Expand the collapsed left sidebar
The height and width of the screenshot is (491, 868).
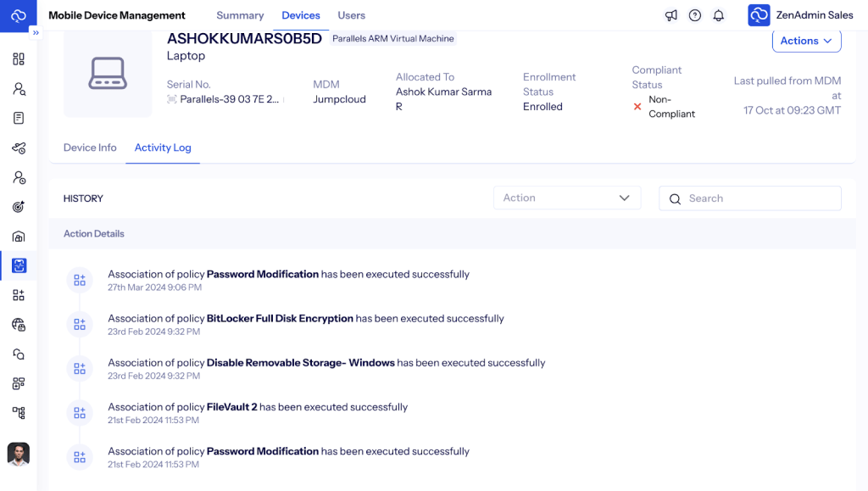(36, 32)
